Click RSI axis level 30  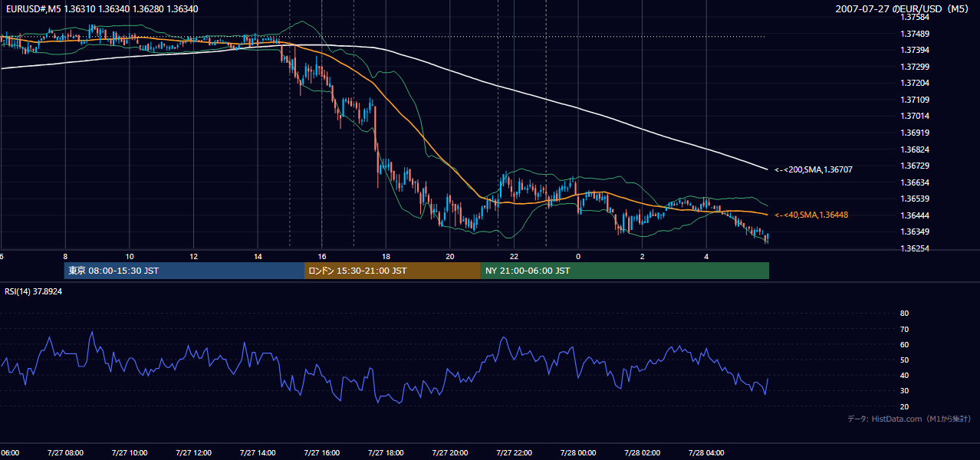pos(904,391)
